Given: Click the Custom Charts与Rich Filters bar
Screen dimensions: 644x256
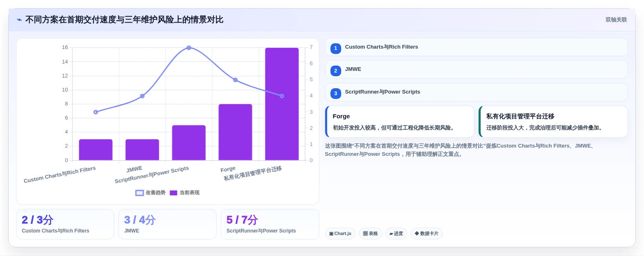Looking at the screenshot, I should [96, 150].
